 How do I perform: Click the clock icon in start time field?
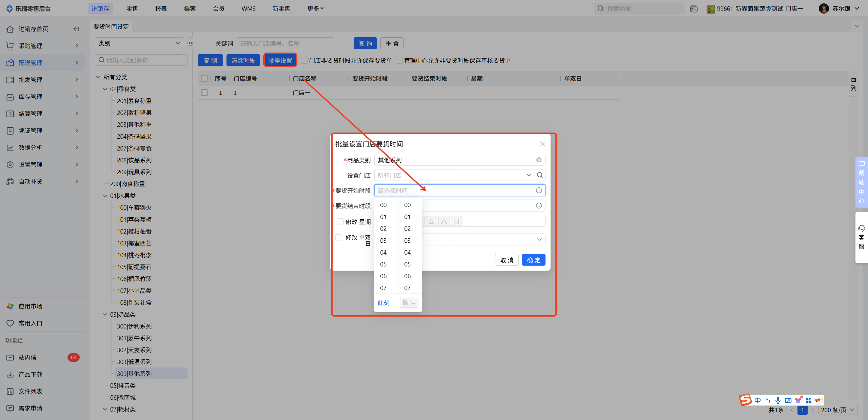tap(538, 191)
